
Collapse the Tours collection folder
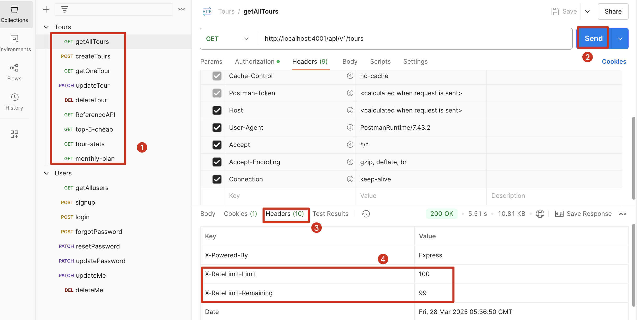point(46,27)
